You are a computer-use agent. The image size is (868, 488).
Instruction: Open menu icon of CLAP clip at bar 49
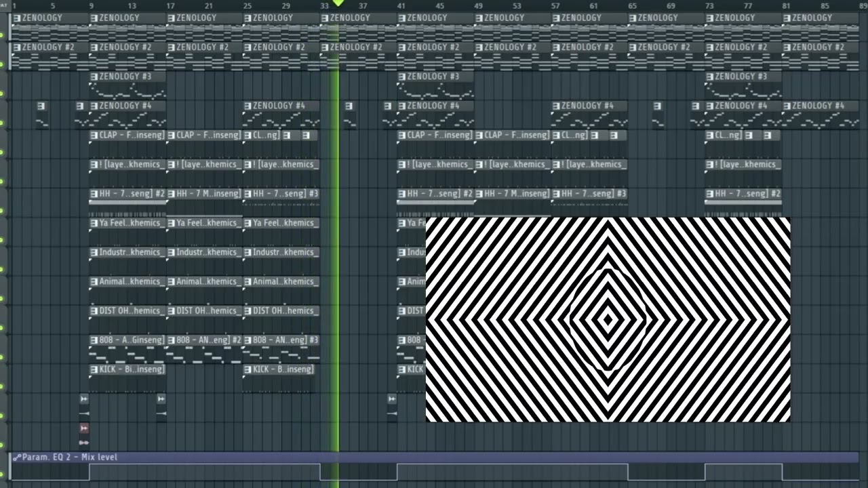479,135
